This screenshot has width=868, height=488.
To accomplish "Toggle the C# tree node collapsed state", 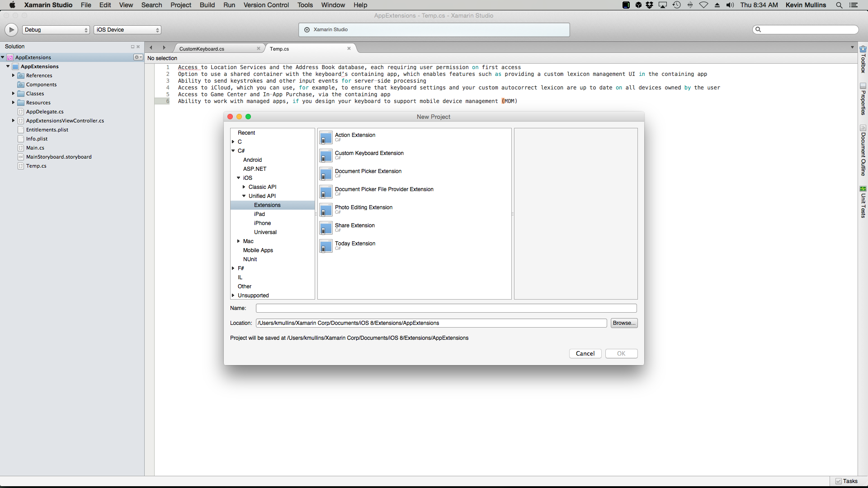I will coord(234,150).
